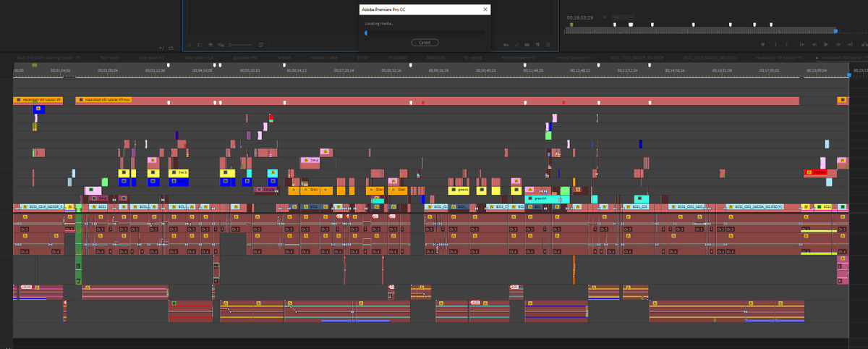Open the for cutting sequence tab
This screenshot has height=349, width=868.
(x=472, y=56)
